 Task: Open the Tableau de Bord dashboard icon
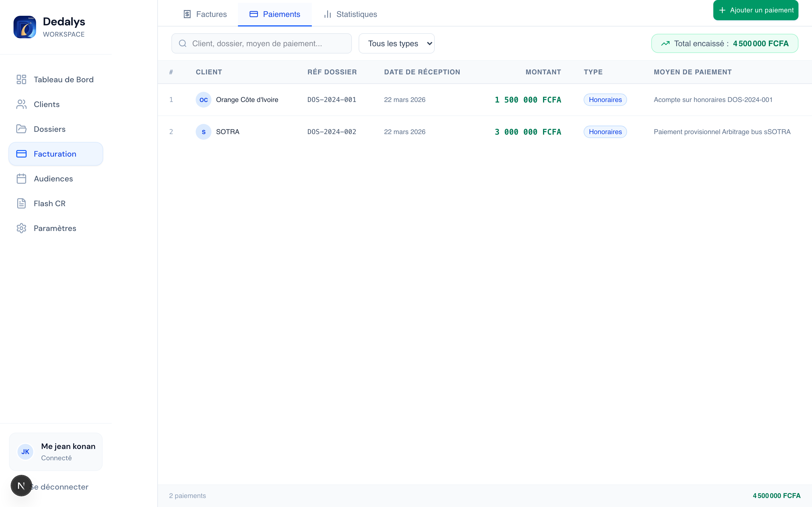tap(21, 79)
